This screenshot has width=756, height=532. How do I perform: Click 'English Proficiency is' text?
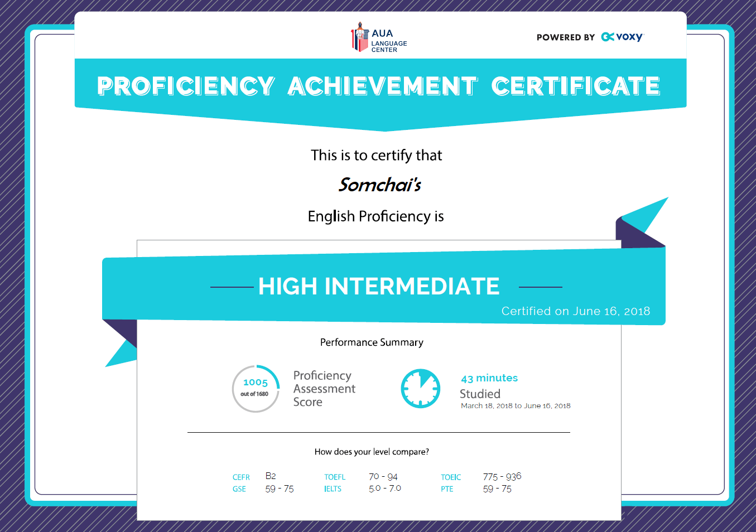[376, 216]
